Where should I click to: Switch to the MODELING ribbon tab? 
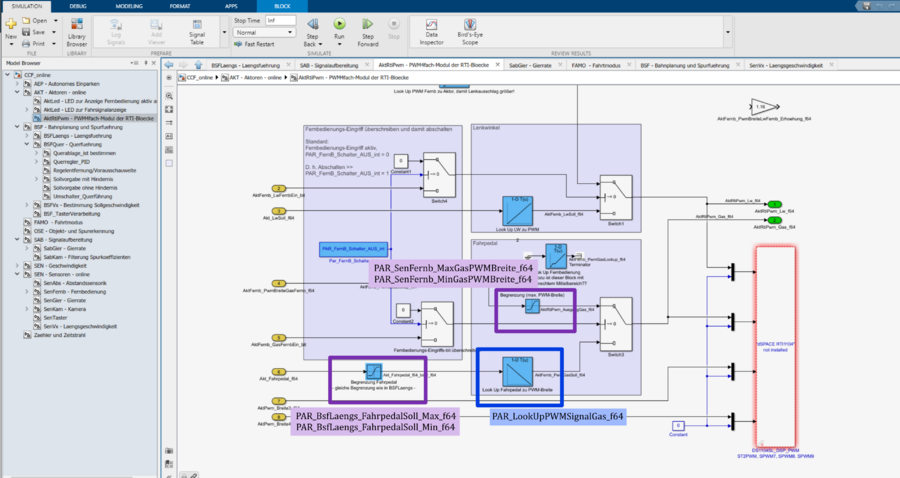click(x=129, y=5)
